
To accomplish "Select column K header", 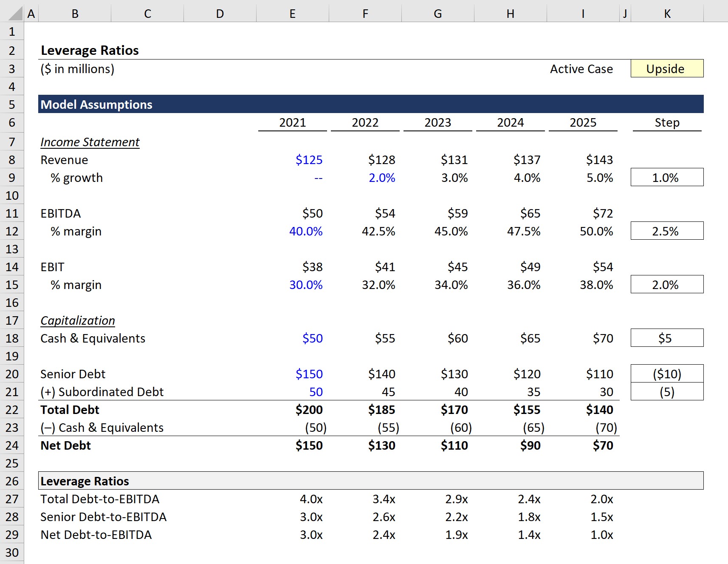I will (667, 14).
